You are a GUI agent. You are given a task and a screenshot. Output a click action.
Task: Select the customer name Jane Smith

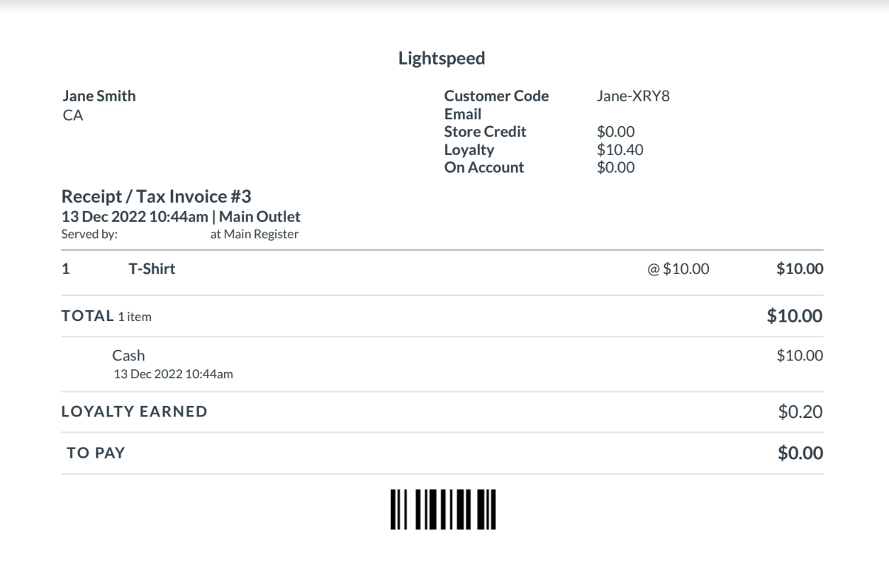(99, 96)
